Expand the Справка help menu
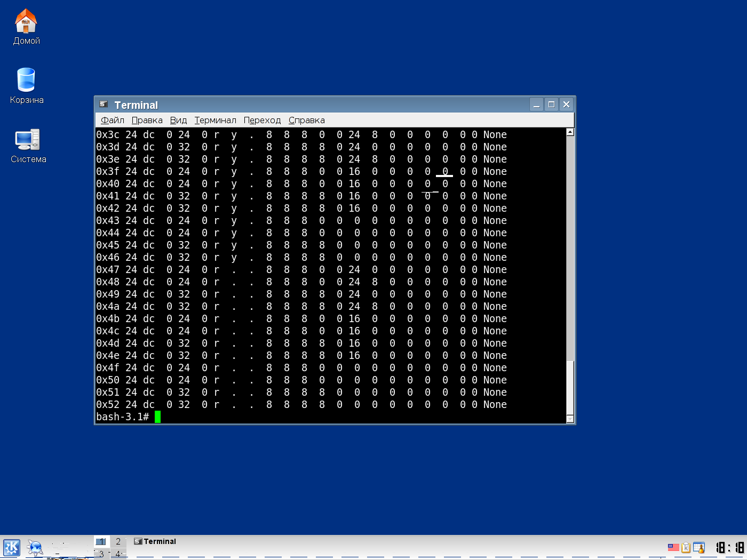 306,120
